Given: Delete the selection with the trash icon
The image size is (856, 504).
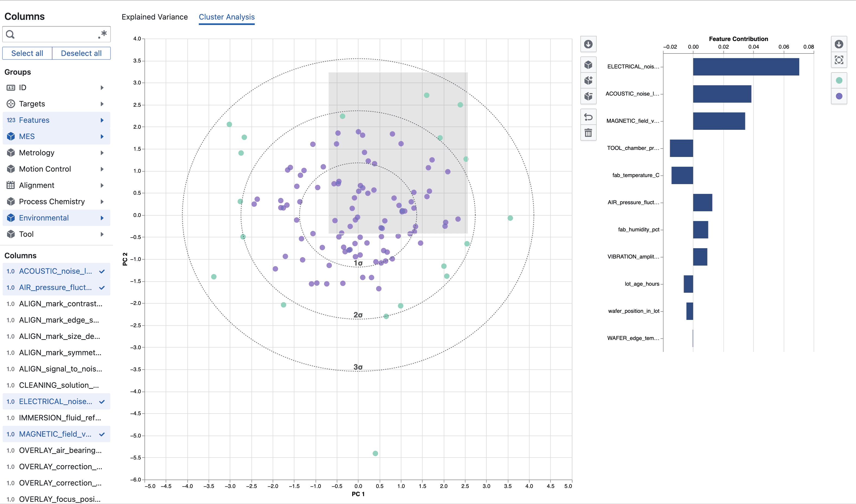Looking at the screenshot, I should (x=589, y=133).
